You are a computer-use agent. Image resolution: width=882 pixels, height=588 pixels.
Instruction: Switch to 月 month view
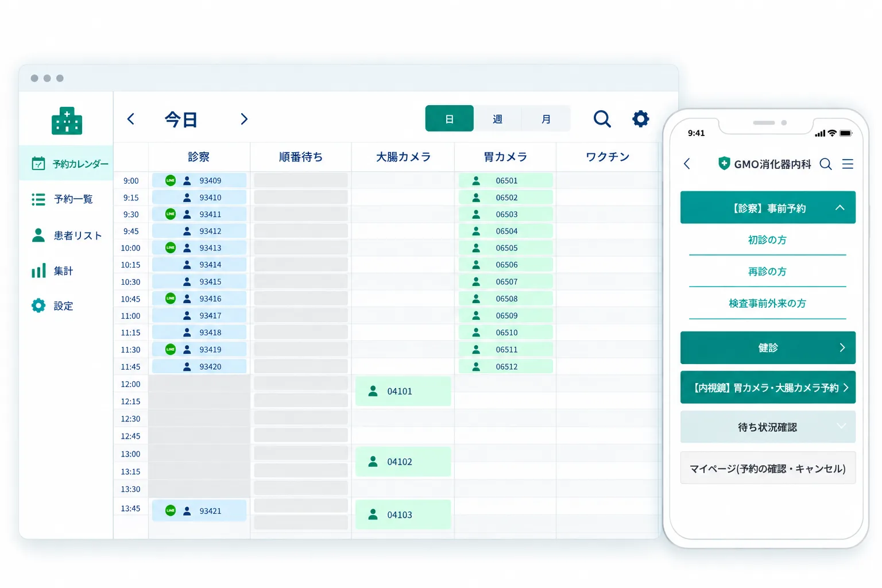(x=546, y=119)
